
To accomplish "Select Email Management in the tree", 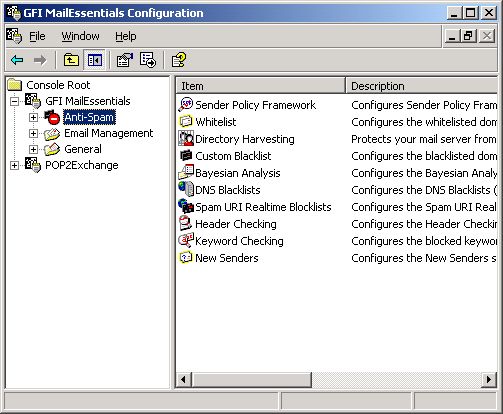I will [x=109, y=133].
